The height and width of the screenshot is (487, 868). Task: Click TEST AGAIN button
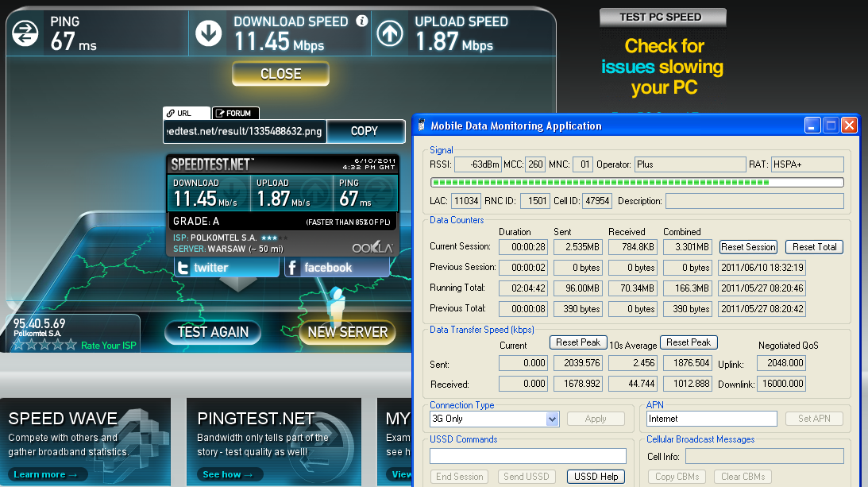pyautogui.click(x=213, y=332)
